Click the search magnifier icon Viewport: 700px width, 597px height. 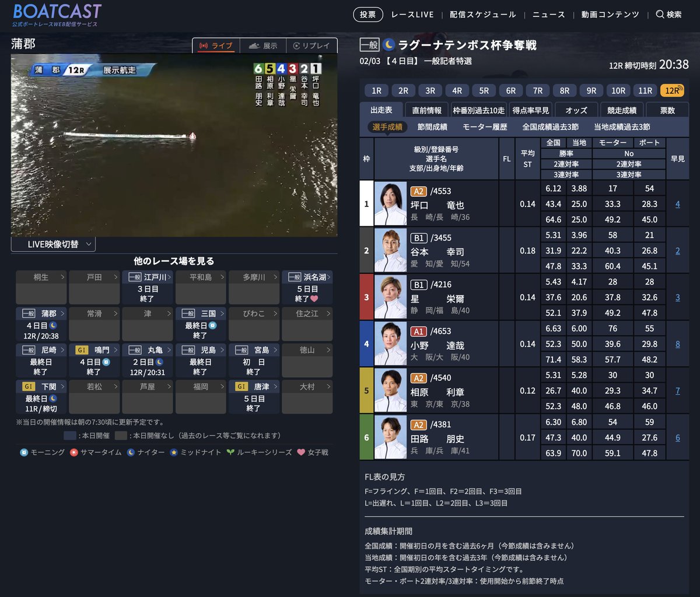pyautogui.click(x=660, y=15)
